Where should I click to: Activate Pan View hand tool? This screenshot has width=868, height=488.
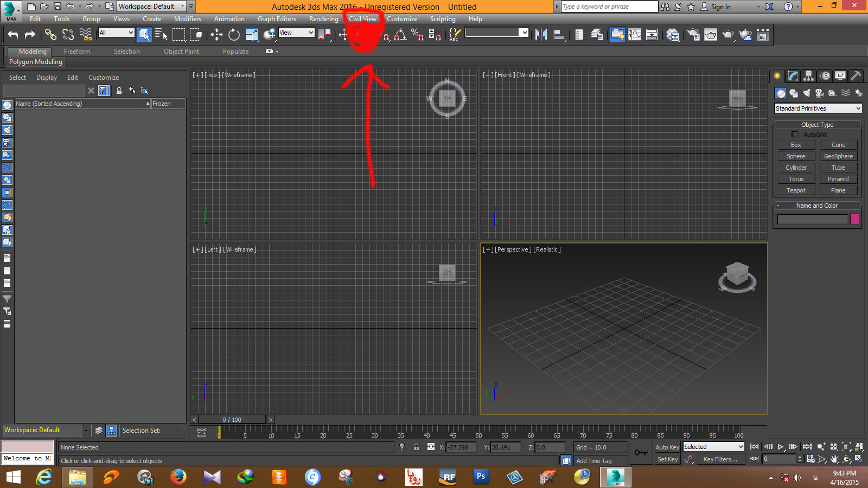pos(834,459)
